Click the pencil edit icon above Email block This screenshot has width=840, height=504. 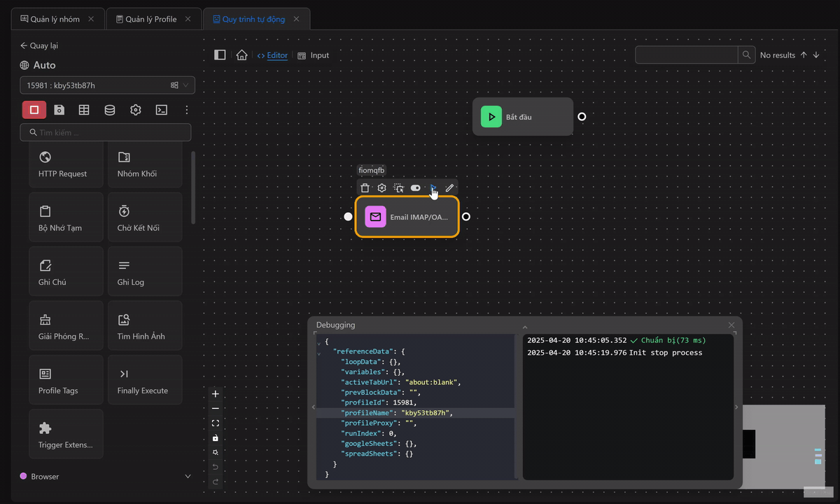click(449, 188)
